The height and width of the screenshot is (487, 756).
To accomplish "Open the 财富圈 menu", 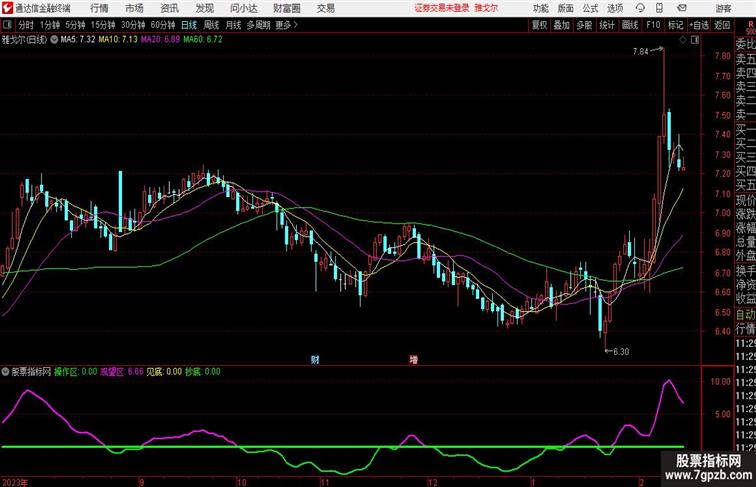I will tap(287, 8).
